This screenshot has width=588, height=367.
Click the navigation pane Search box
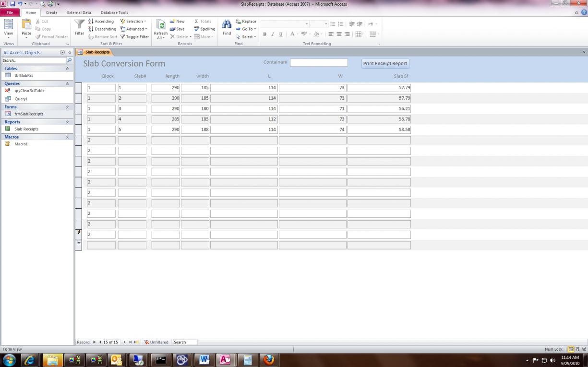(x=34, y=60)
